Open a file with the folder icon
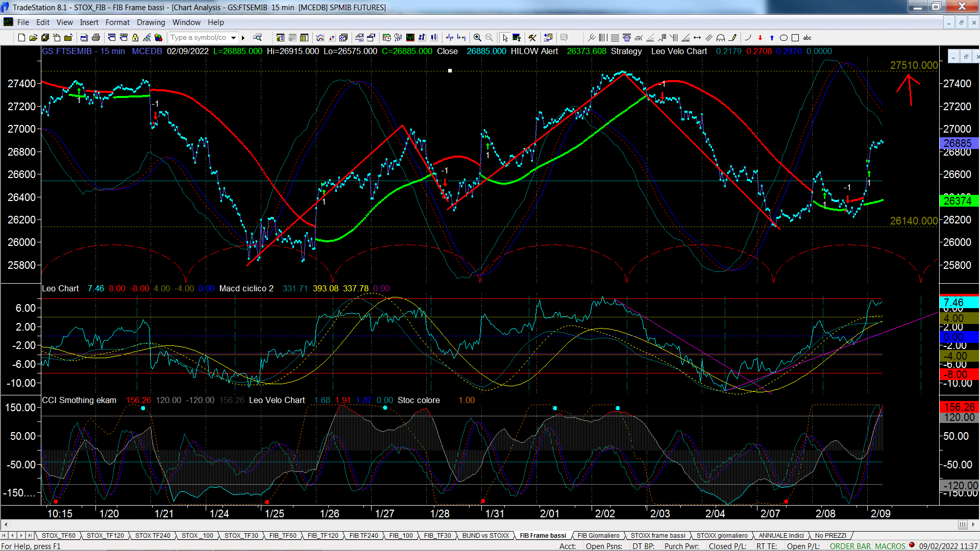 click(33, 38)
